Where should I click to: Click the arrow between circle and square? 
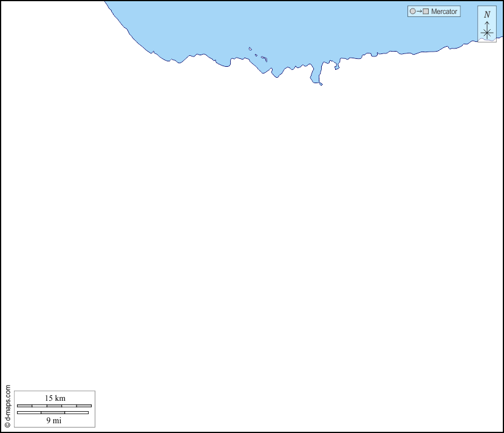tap(419, 12)
